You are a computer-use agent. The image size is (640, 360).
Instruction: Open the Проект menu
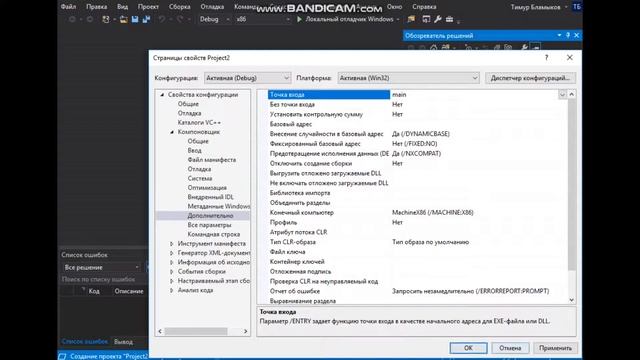coord(148,7)
